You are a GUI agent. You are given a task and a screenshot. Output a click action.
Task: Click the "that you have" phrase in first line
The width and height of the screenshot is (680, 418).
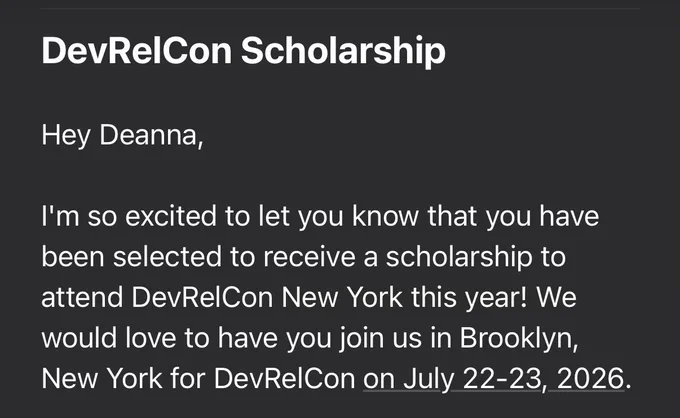[x=513, y=216]
